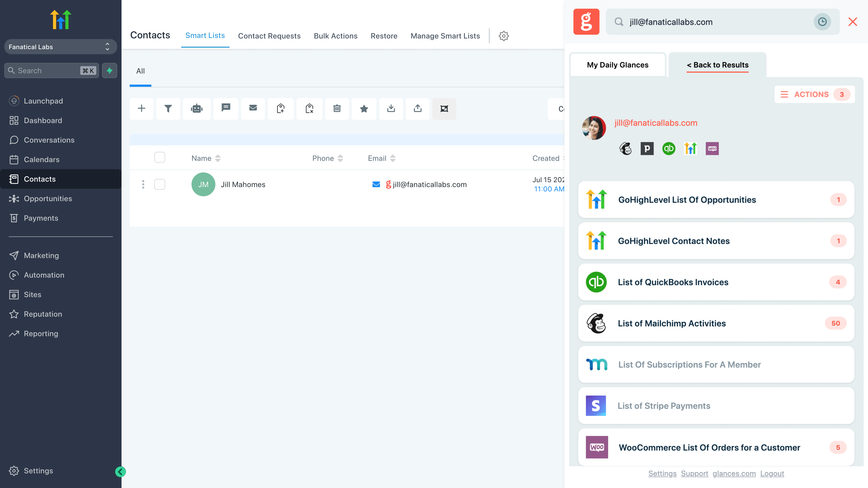868x488 pixels.
Task: Go Back to Results
Action: tap(717, 65)
